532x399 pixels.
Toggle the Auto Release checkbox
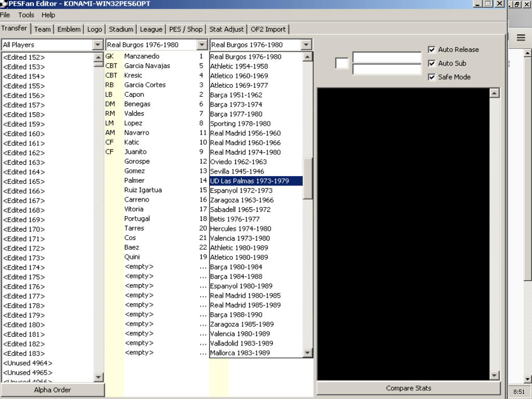432,49
